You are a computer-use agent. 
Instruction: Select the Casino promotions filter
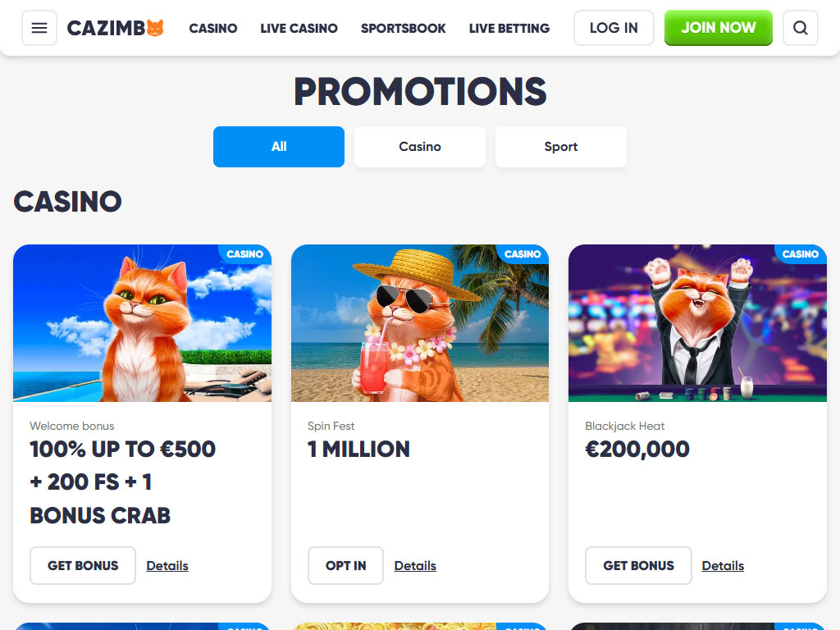420,147
